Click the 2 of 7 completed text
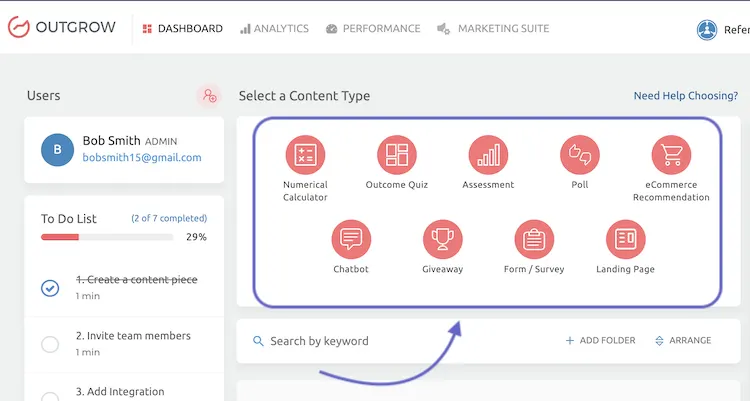 click(x=169, y=218)
